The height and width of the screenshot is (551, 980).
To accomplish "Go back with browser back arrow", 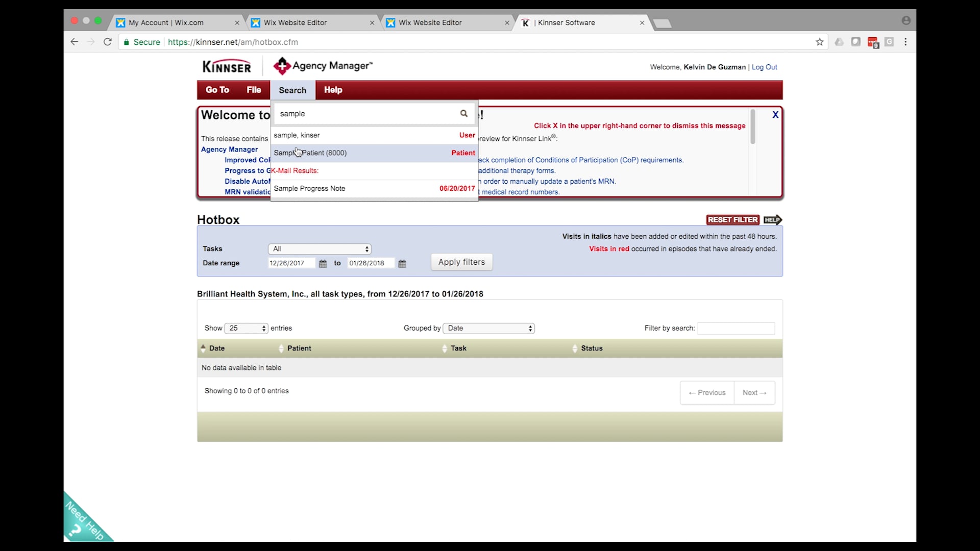I will point(75,42).
